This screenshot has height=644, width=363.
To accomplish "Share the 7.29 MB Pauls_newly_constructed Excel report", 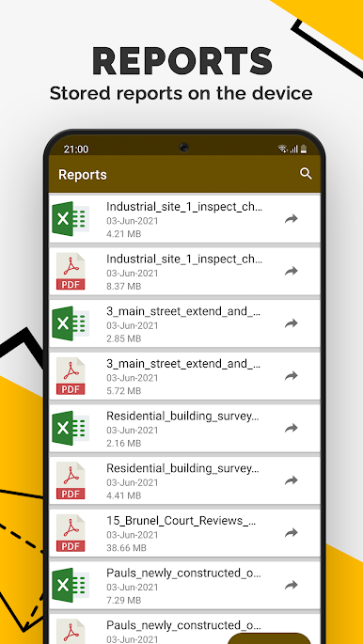I will (292, 586).
